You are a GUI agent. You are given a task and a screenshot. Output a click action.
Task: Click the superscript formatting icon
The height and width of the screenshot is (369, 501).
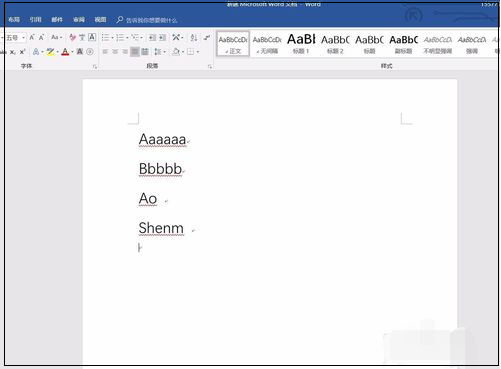coord(22,52)
